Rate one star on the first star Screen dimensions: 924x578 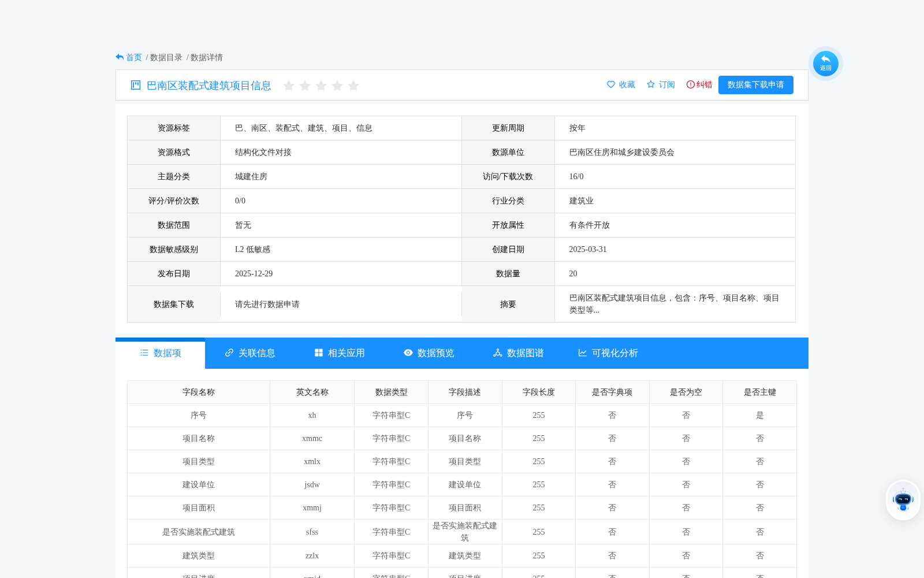pyautogui.click(x=289, y=86)
